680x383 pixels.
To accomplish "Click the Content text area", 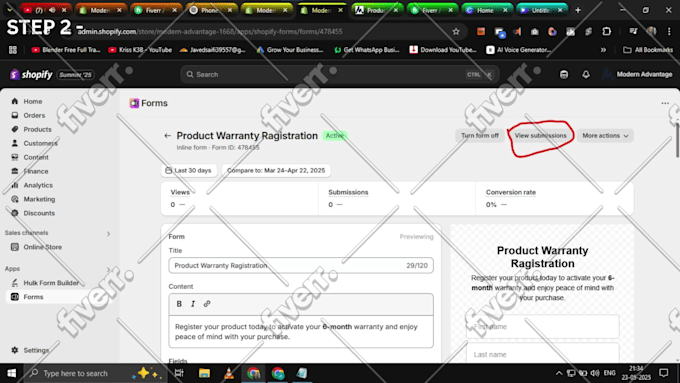I will click(301, 332).
